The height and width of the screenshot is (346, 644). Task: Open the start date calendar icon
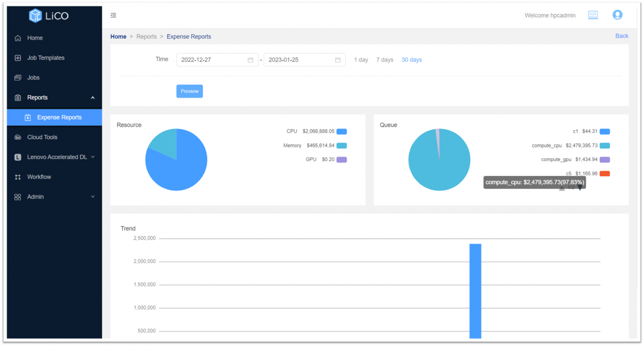pos(250,60)
